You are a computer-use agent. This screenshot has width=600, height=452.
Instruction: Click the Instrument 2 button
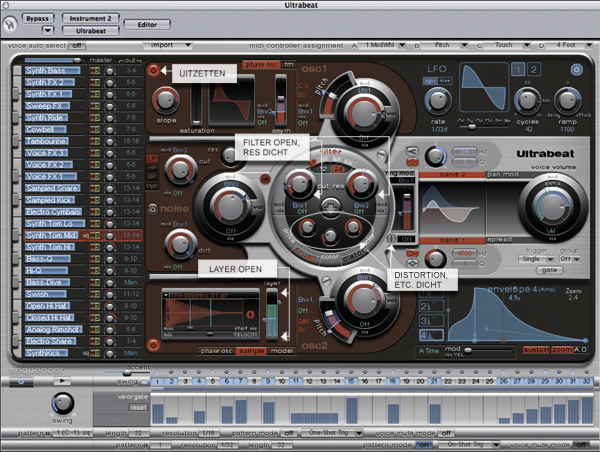(91, 18)
